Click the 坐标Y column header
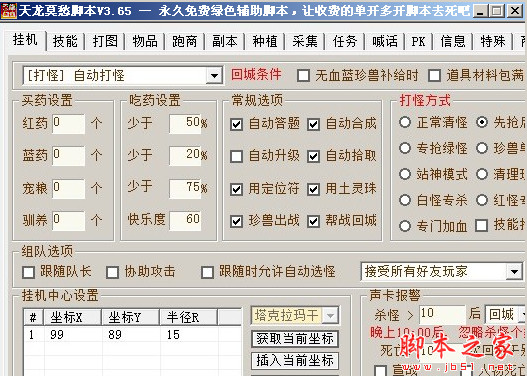Screen dimensions: 527x378 pyautogui.click(x=130, y=317)
